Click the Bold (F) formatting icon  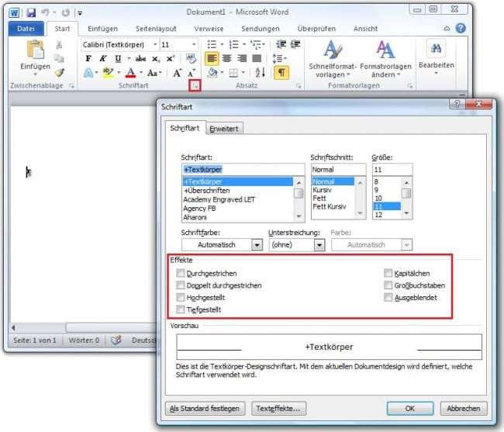[x=88, y=58]
